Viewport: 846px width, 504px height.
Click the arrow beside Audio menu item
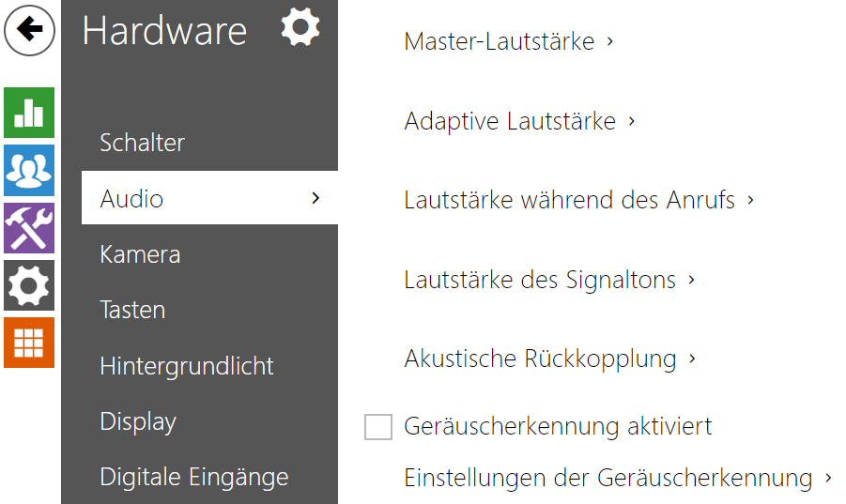coord(315,198)
